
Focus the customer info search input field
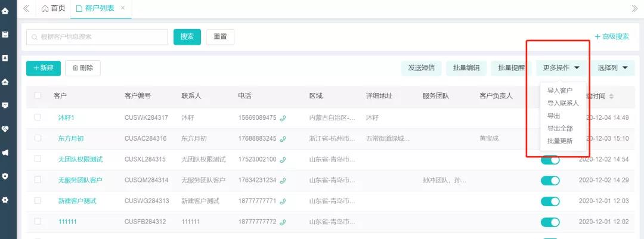pyautogui.click(x=97, y=37)
